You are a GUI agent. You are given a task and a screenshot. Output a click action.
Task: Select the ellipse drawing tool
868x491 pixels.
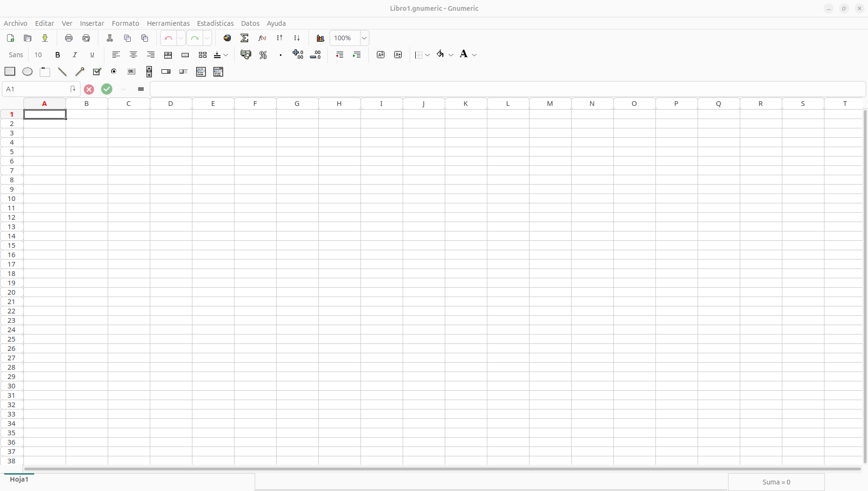[x=28, y=72]
